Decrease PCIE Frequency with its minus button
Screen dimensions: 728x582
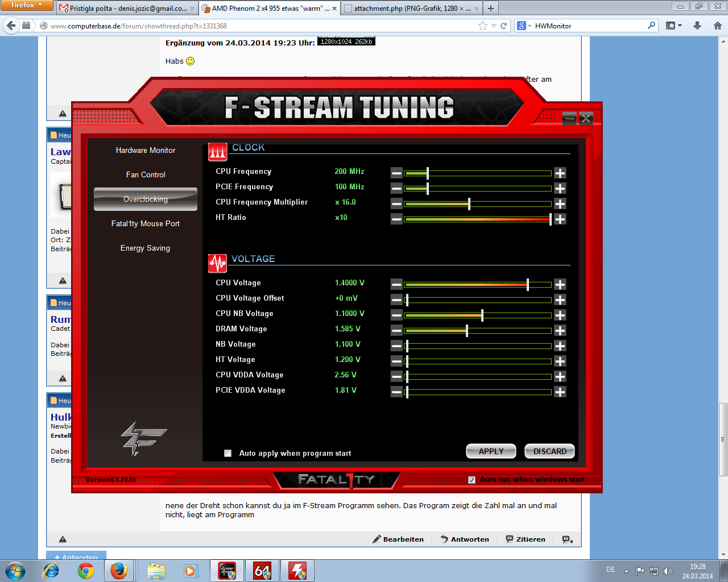(396, 189)
